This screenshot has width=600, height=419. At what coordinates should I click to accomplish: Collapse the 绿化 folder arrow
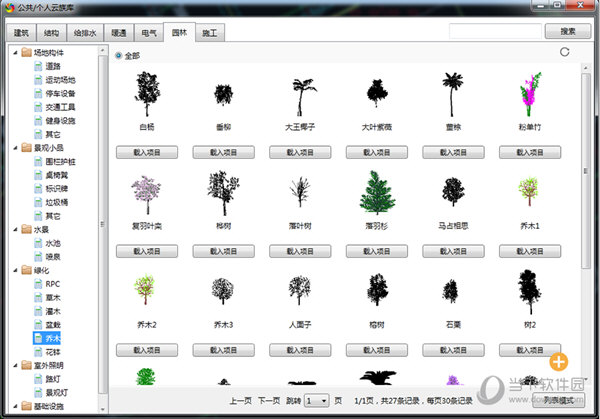[15, 271]
